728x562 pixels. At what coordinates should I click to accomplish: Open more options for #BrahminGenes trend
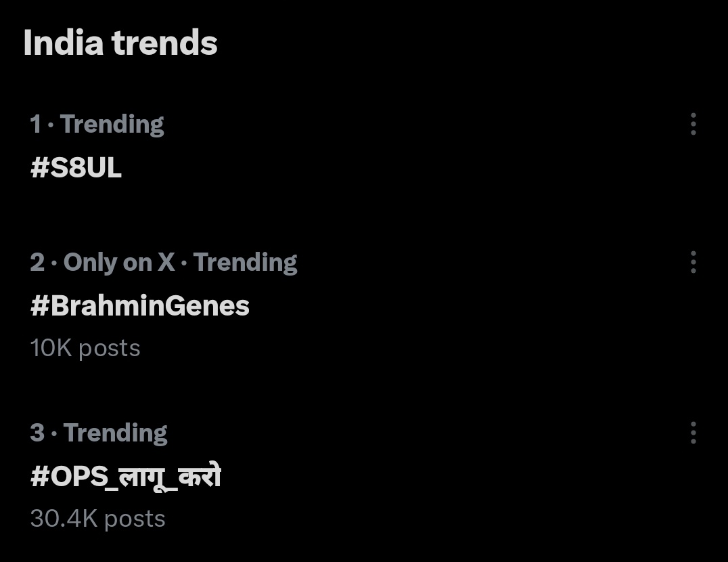(x=693, y=262)
